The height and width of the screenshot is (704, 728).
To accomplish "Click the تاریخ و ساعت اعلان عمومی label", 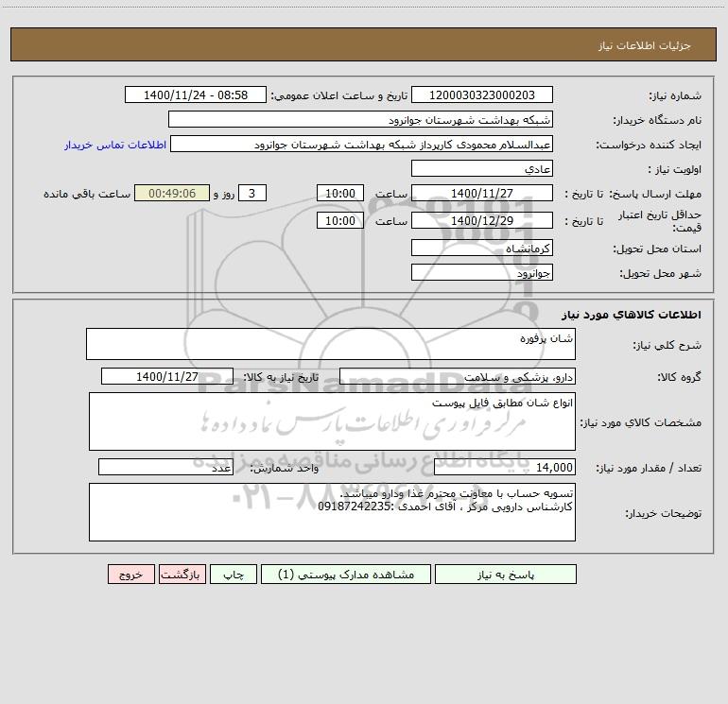I will point(339,95).
